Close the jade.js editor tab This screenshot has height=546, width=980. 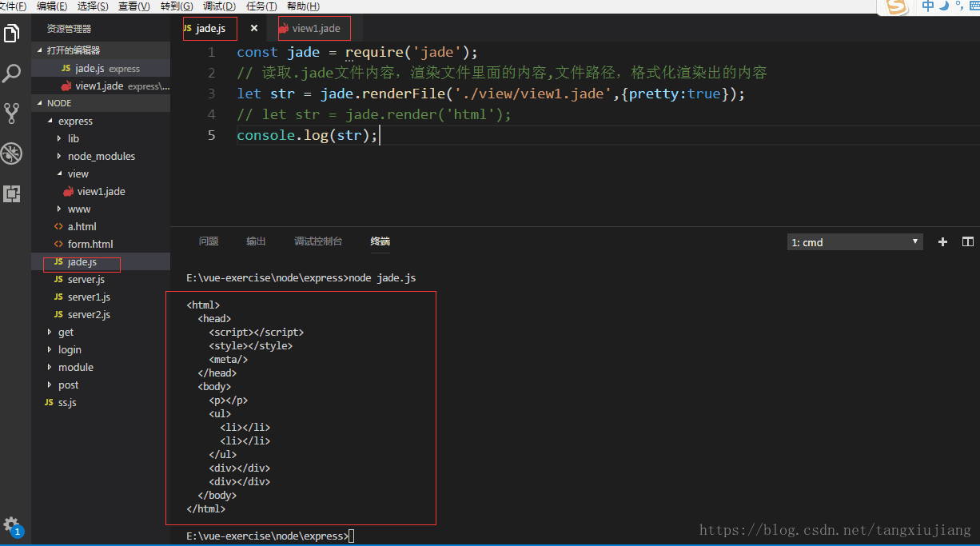pos(254,28)
